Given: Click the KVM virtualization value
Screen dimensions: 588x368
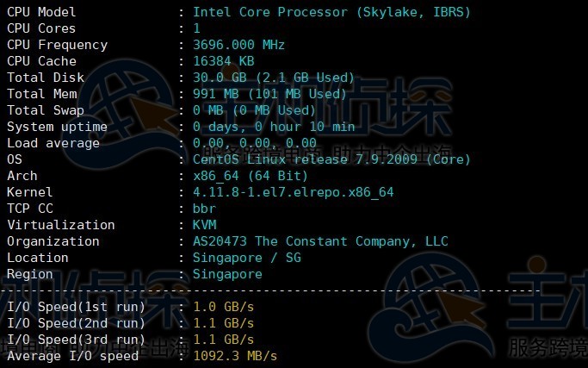Looking at the screenshot, I should click(x=204, y=225).
